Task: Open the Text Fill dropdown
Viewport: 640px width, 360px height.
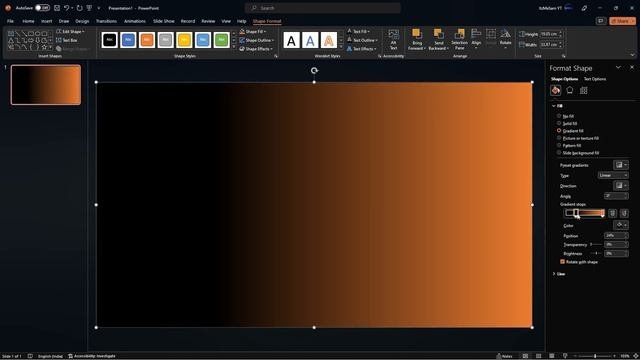Action: point(358,31)
